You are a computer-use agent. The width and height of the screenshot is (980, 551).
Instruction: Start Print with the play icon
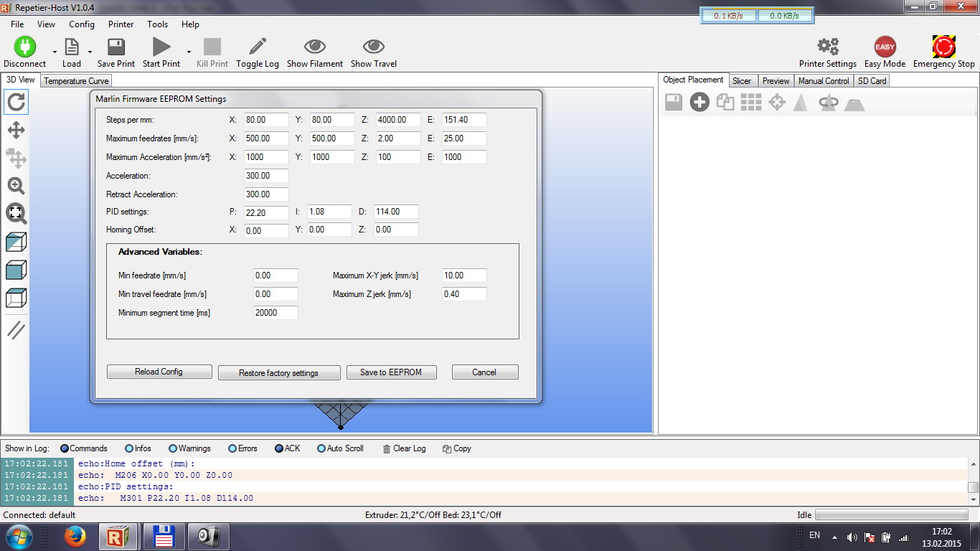click(x=161, y=47)
